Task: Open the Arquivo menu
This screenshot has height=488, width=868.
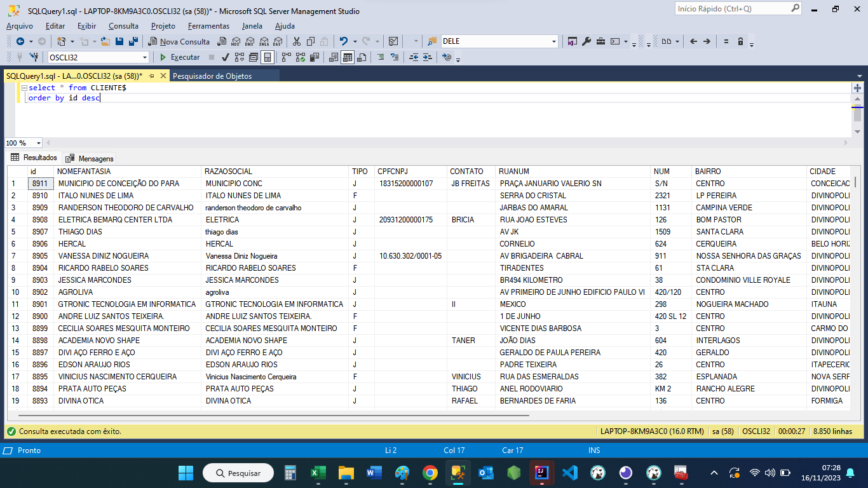Action: [x=20, y=26]
